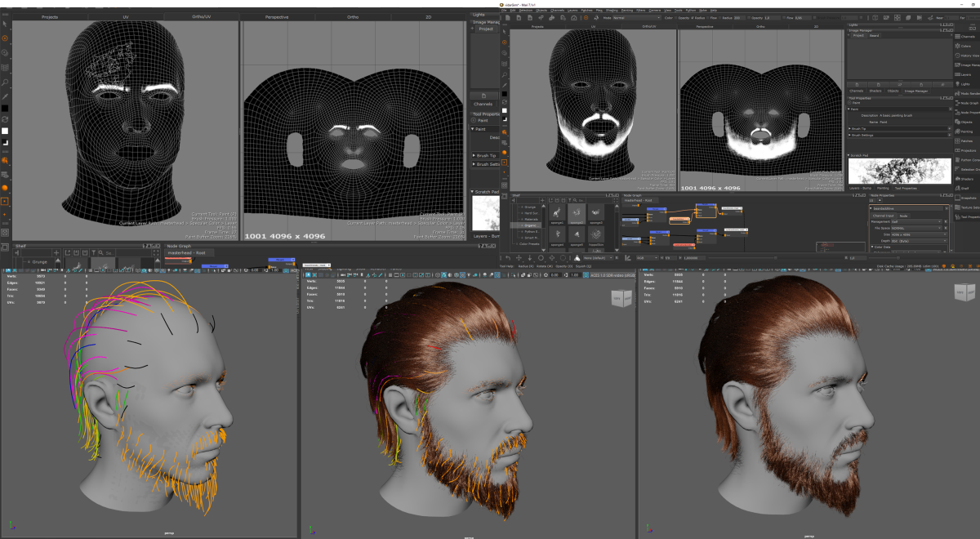980x539 pixels.
Task: Expand the Brush Settings section in right Tool Properties
Action: pos(900,135)
